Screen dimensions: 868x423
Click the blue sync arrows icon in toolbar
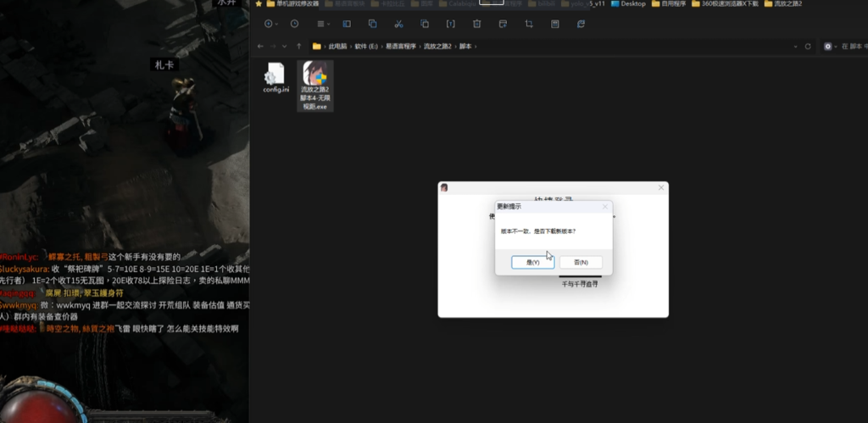(x=581, y=24)
